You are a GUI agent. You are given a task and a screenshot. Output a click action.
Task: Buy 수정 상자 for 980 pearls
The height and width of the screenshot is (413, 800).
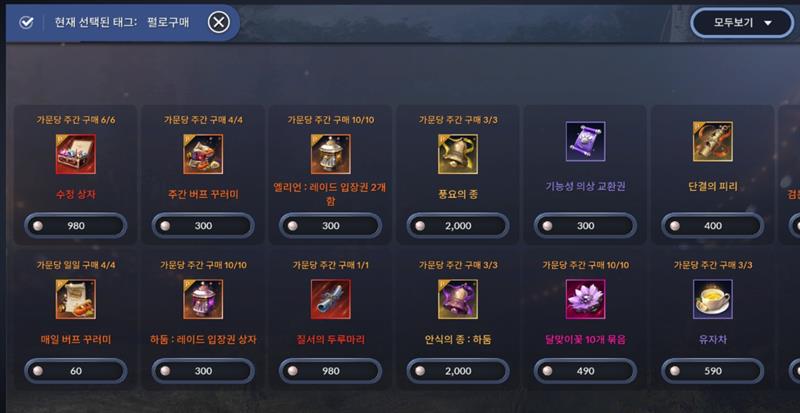(76, 226)
